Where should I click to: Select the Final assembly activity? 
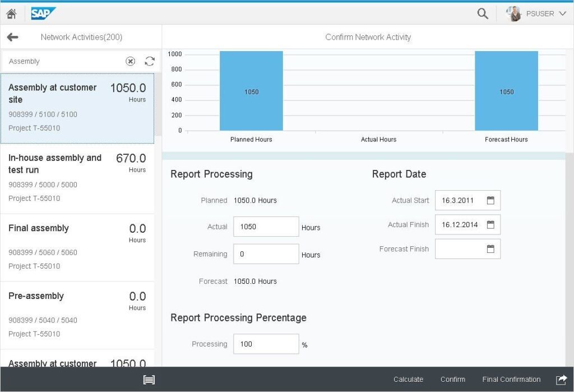77,247
